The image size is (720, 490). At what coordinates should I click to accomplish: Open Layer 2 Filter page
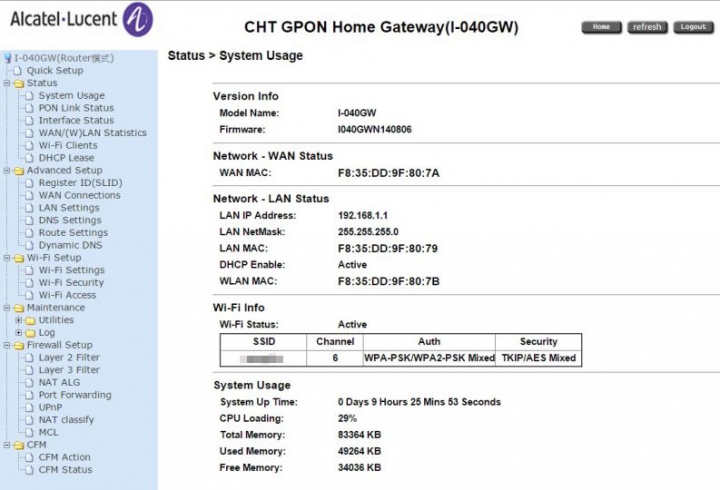[69, 357]
